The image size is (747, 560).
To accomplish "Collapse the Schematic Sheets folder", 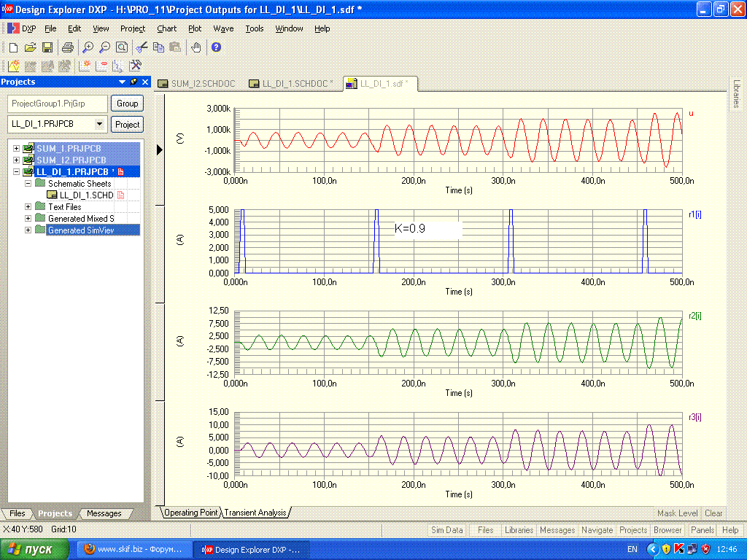I will pos(28,184).
